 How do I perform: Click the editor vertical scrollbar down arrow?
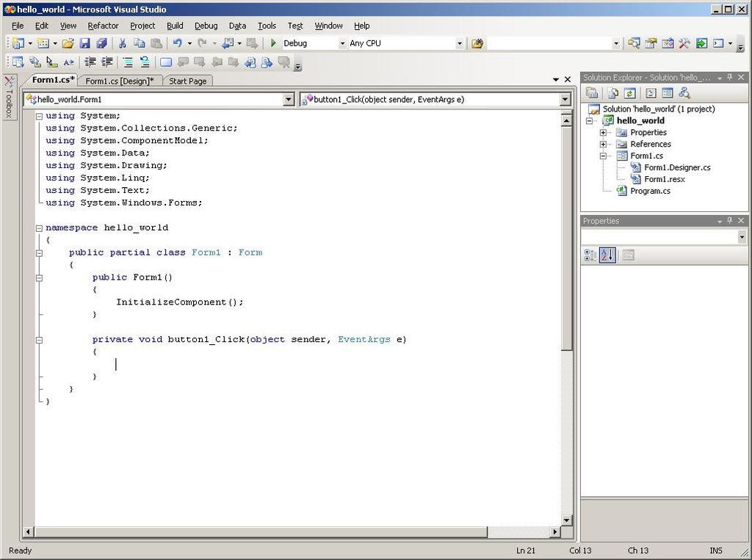(566, 520)
